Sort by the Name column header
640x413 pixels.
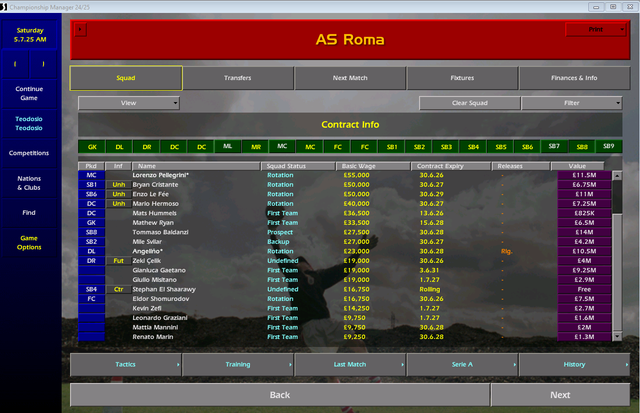coord(196,166)
